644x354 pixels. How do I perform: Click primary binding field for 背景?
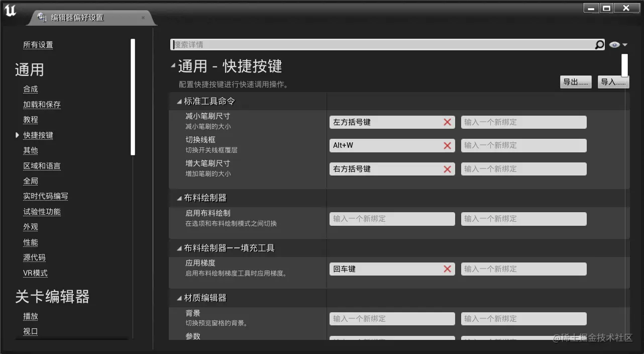(392, 319)
